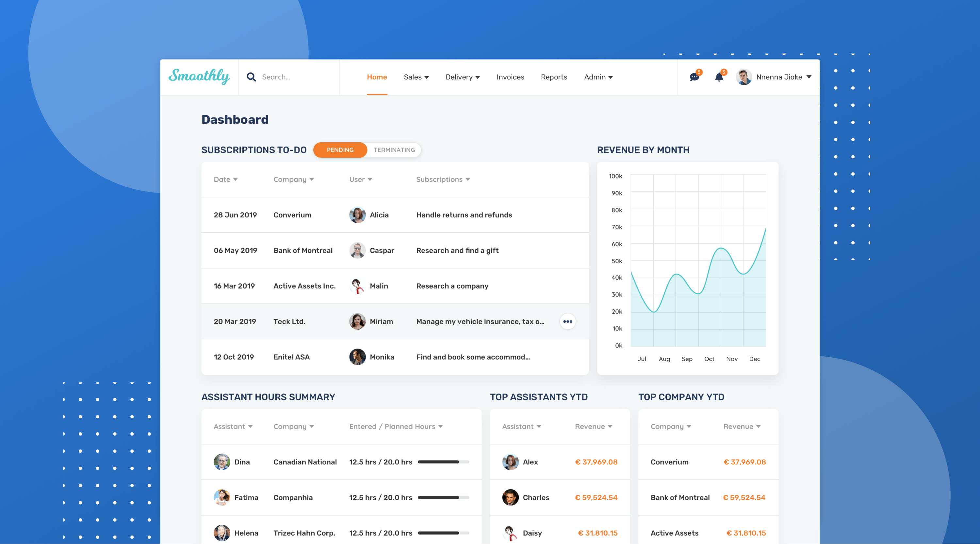This screenshot has width=980, height=544.
Task: Click the search magnifier icon
Action: [x=251, y=77]
